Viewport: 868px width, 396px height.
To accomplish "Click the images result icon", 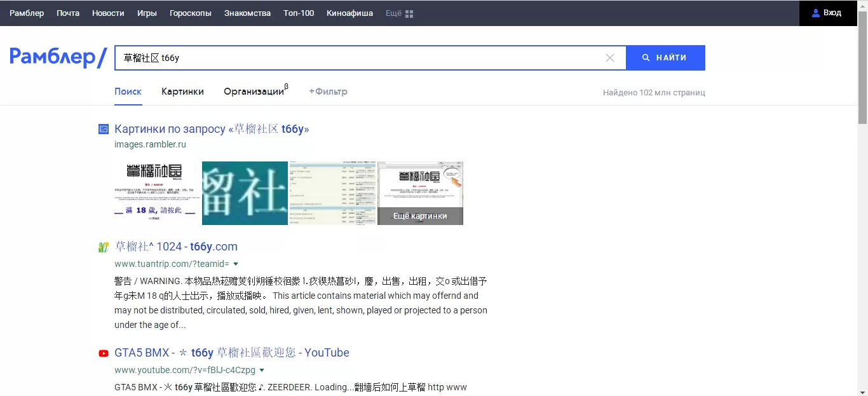I will point(104,129).
